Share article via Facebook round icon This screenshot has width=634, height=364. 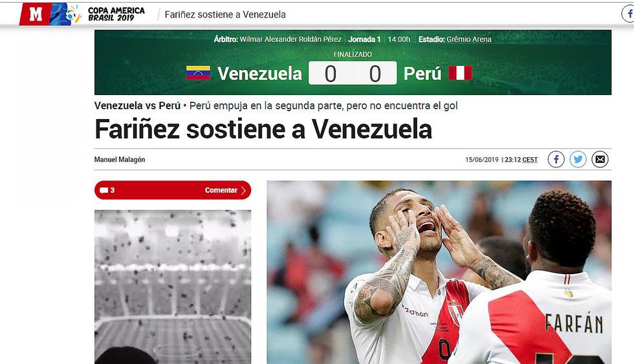[x=556, y=160]
